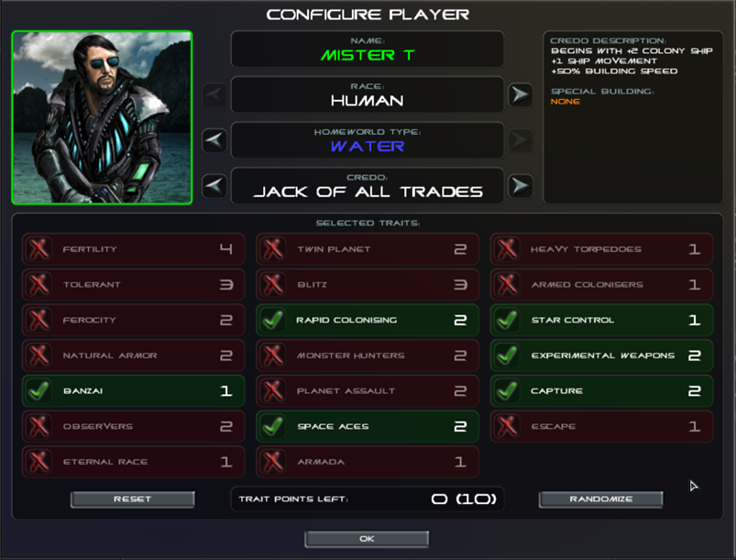Click the green checkmark beside Star Control
The height and width of the screenshot is (560, 736).
(507, 320)
